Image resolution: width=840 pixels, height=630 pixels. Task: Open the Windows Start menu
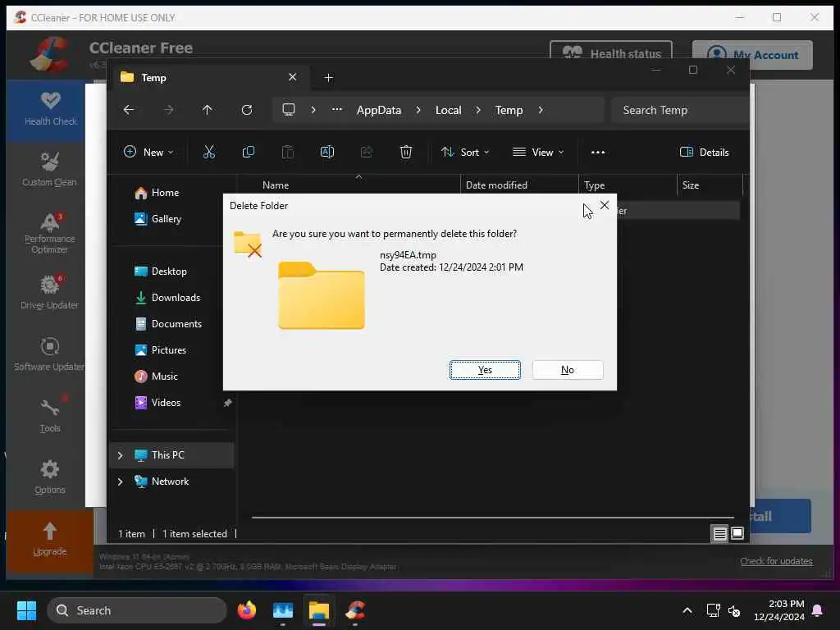[26, 610]
